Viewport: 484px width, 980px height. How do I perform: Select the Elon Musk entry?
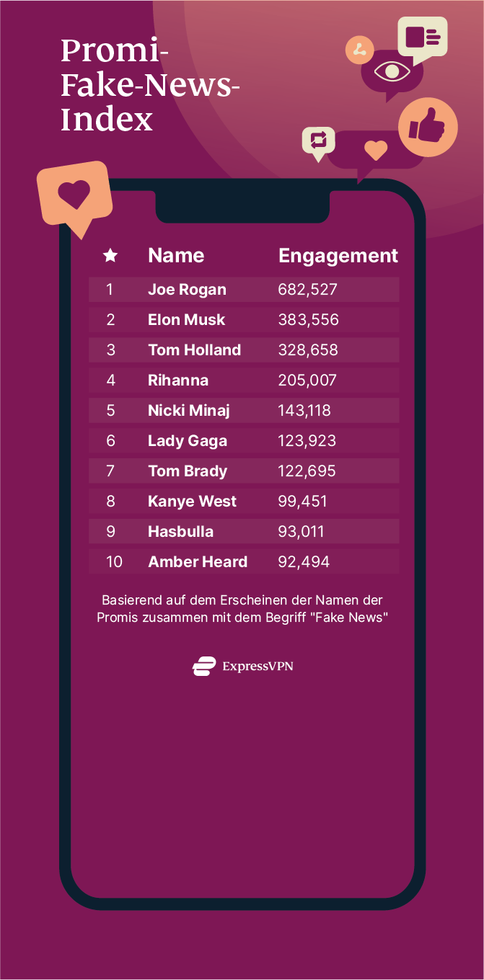click(186, 320)
